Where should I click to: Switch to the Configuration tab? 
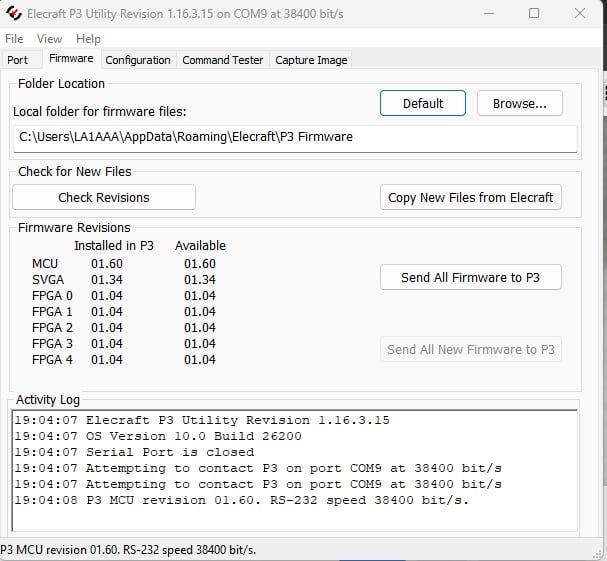click(x=138, y=60)
